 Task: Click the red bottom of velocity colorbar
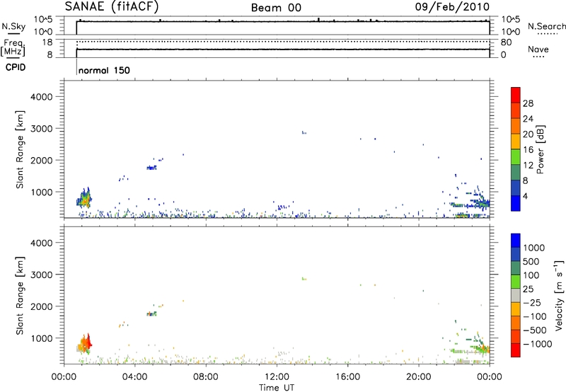(516, 350)
